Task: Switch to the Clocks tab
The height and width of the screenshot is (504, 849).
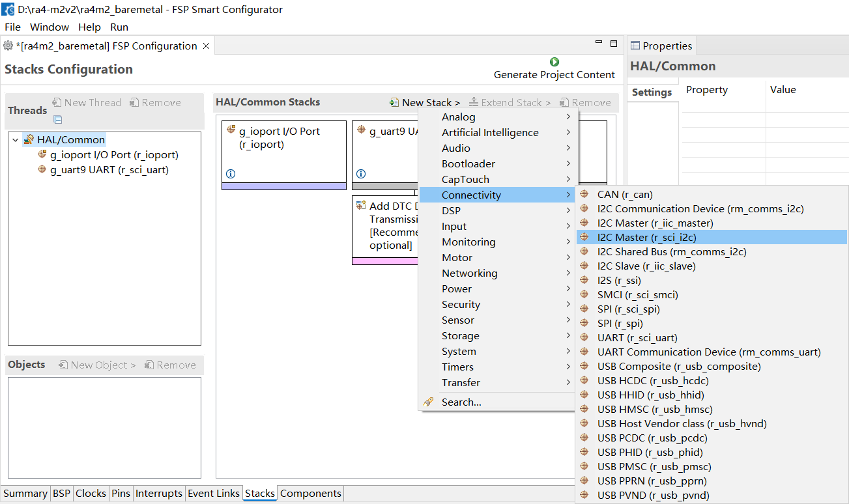Action: 91,493
